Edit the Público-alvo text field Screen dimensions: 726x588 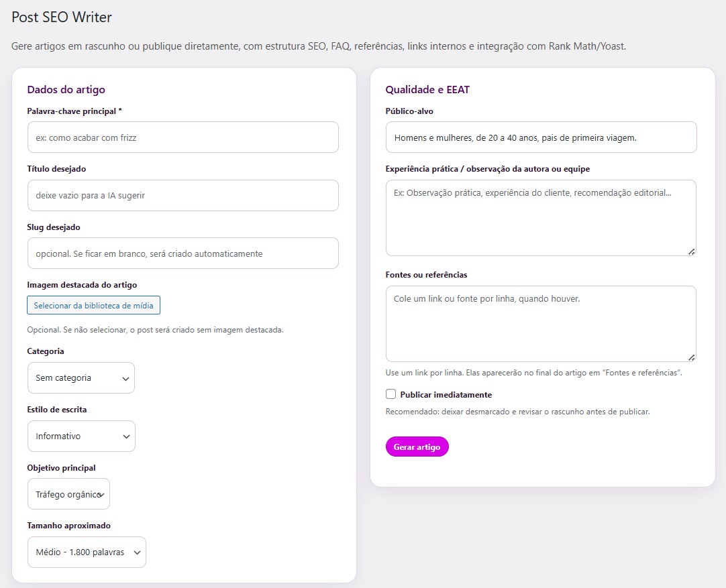coord(541,137)
